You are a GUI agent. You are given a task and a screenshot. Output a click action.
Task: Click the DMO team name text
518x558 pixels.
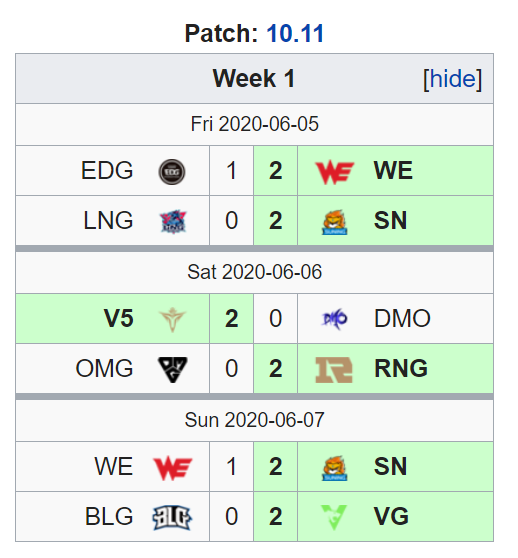click(x=402, y=319)
